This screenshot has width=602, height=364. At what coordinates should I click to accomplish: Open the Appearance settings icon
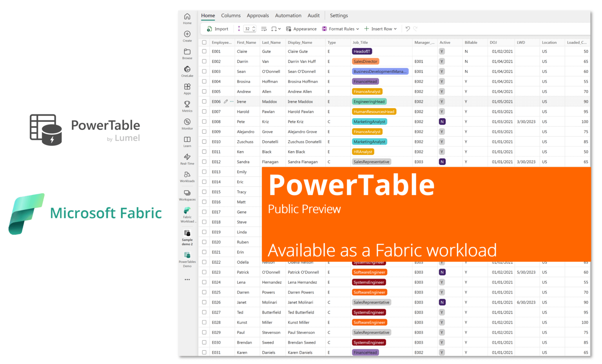tap(289, 29)
